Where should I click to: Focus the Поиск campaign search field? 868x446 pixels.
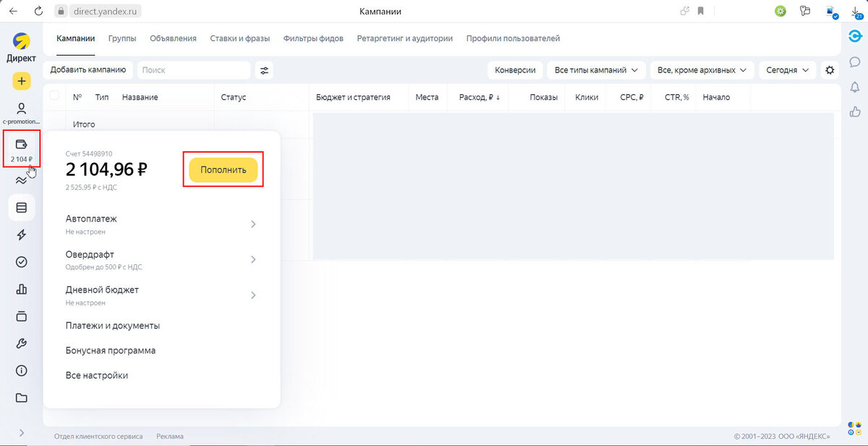click(194, 70)
